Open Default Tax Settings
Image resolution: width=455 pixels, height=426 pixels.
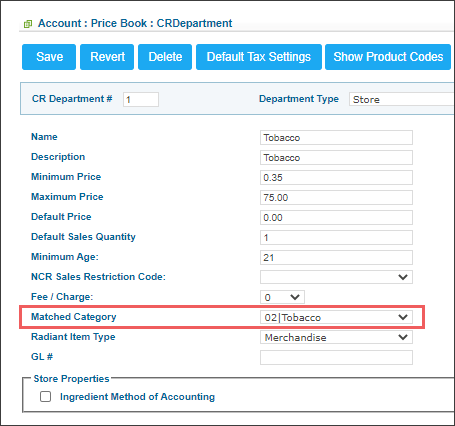pyautogui.click(x=259, y=57)
